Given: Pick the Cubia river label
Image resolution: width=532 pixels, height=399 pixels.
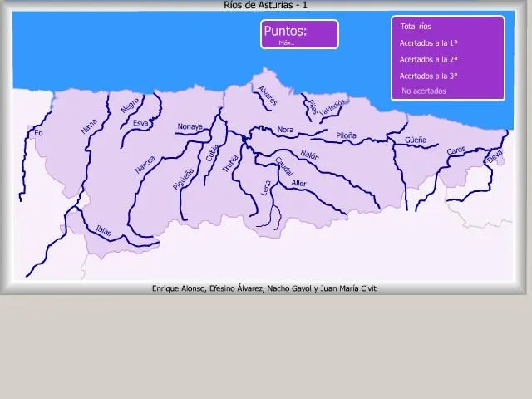Looking at the screenshot, I should coord(212,153).
